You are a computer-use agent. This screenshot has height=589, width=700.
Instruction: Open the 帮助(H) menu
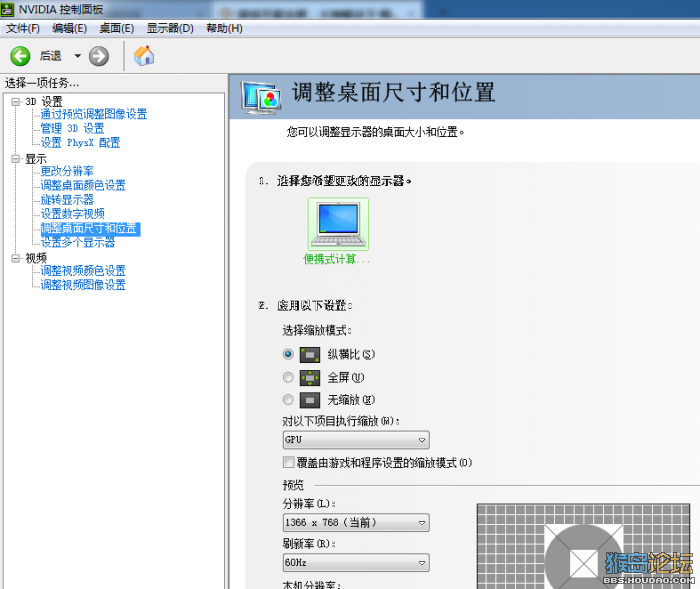[x=224, y=29]
